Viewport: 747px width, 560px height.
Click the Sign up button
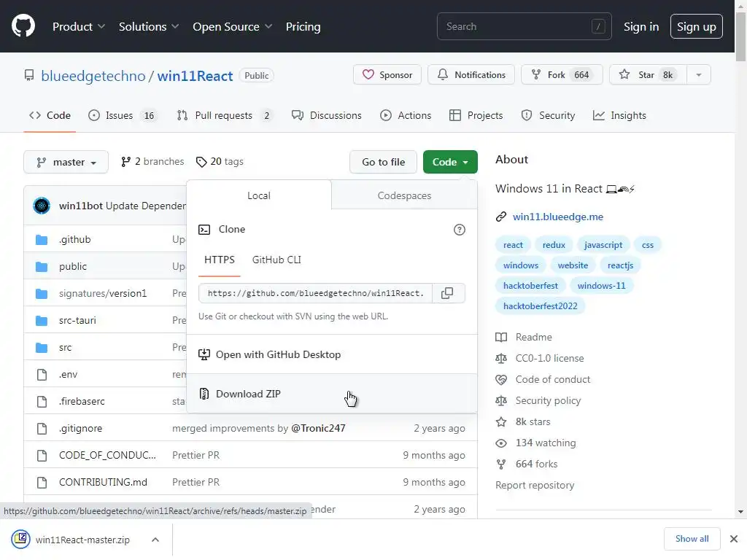click(697, 27)
